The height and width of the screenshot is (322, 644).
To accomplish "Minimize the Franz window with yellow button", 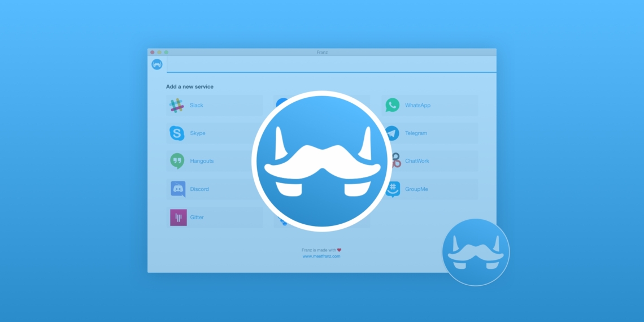I will click(159, 53).
